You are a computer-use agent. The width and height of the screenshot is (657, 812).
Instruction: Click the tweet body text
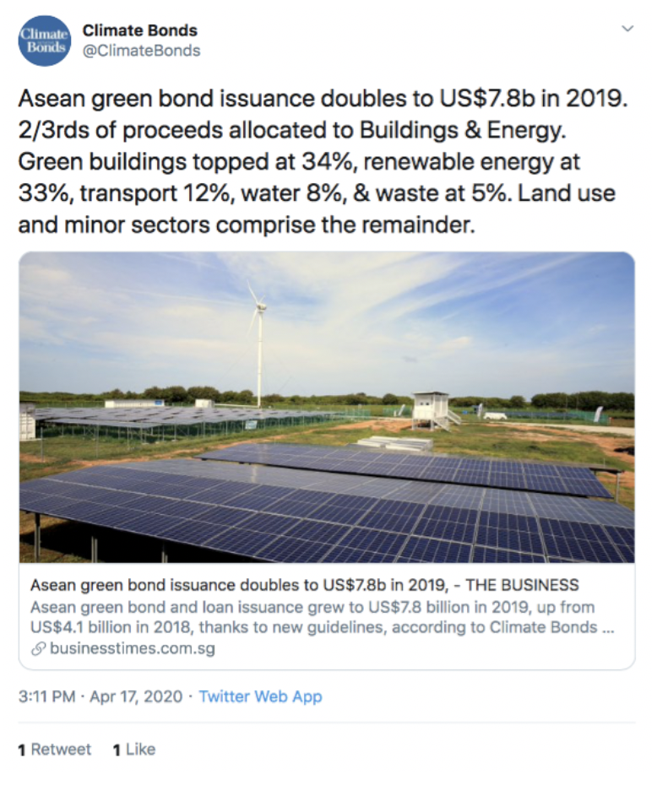[323, 161]
